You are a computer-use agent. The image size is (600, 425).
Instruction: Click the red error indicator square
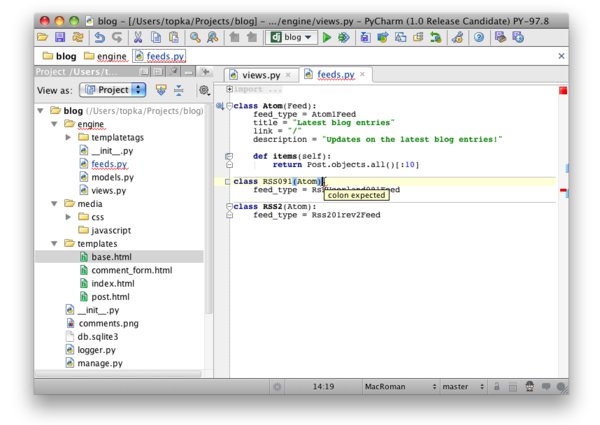[x=563, y=91]
